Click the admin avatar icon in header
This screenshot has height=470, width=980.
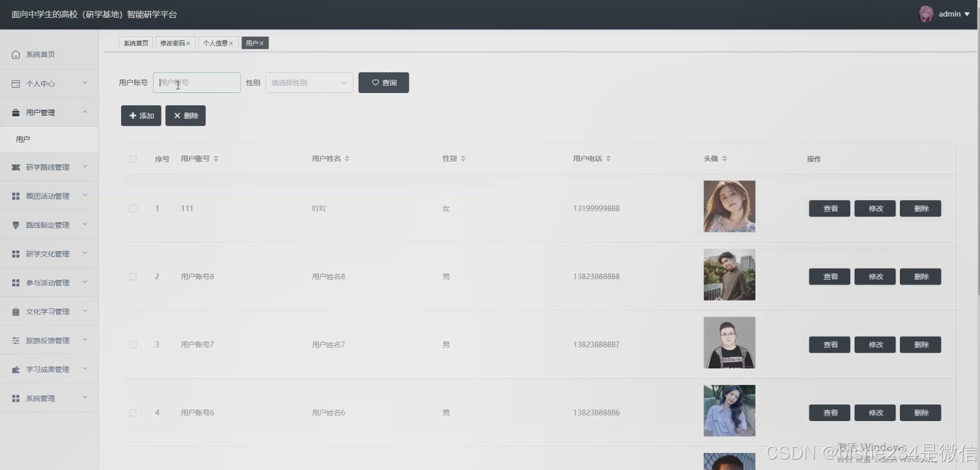point(926,14)
